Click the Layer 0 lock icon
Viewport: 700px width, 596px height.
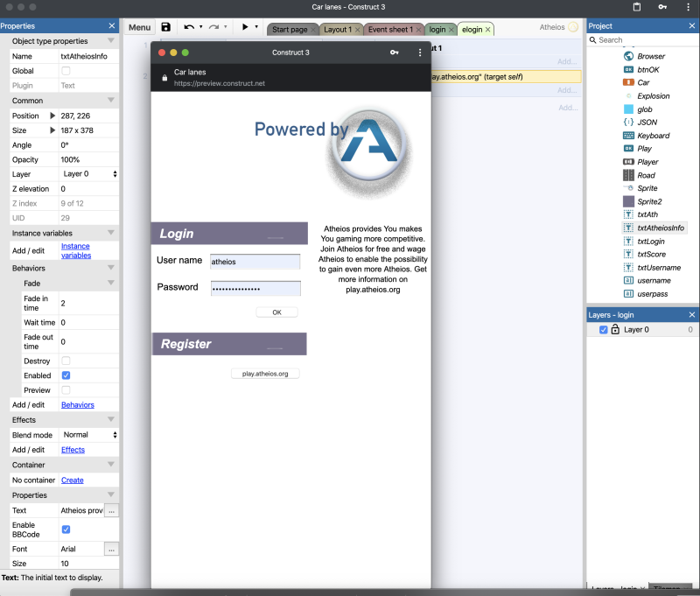click(x=615, y=329)
